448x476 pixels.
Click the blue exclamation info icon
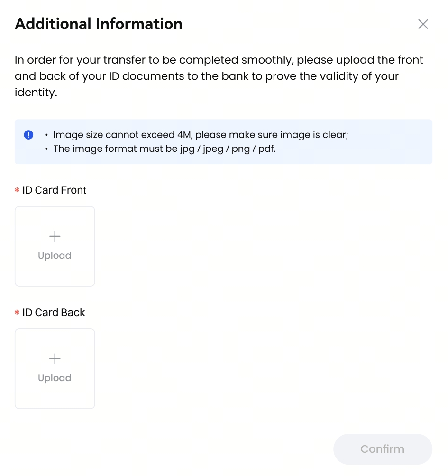(x=28, y=135)
